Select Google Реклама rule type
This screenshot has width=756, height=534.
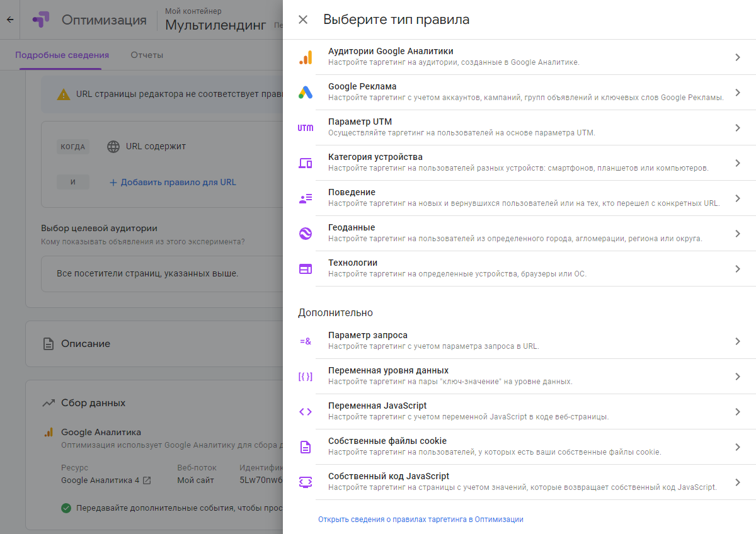click(x=519, y=93)
